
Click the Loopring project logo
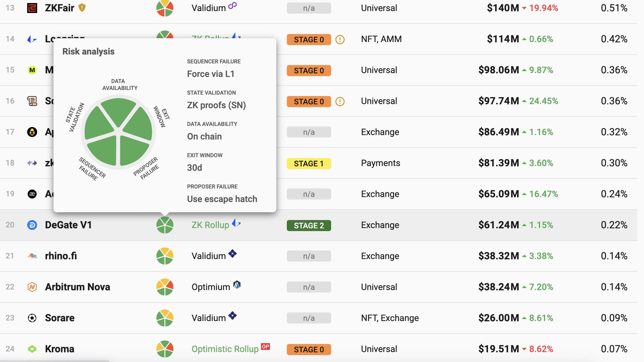32,39
